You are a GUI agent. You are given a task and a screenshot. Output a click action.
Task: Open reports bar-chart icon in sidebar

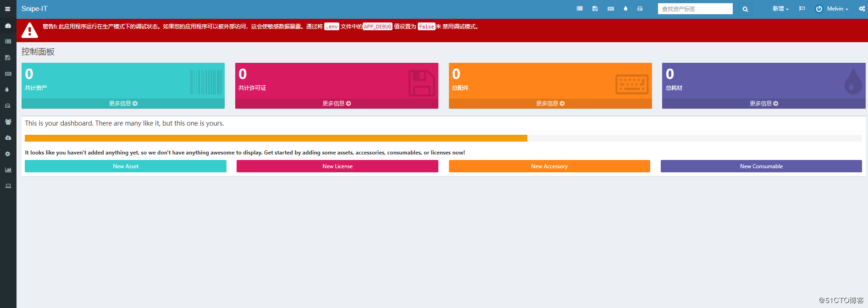point(8,170)
